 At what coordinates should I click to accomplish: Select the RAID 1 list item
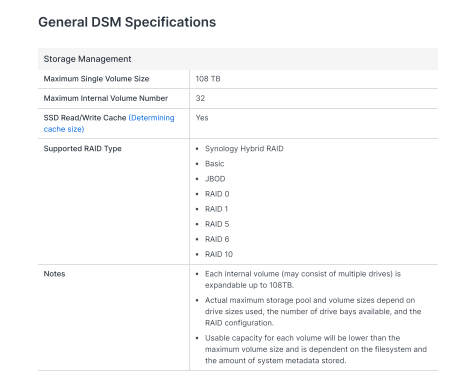[x=216, y=209]
